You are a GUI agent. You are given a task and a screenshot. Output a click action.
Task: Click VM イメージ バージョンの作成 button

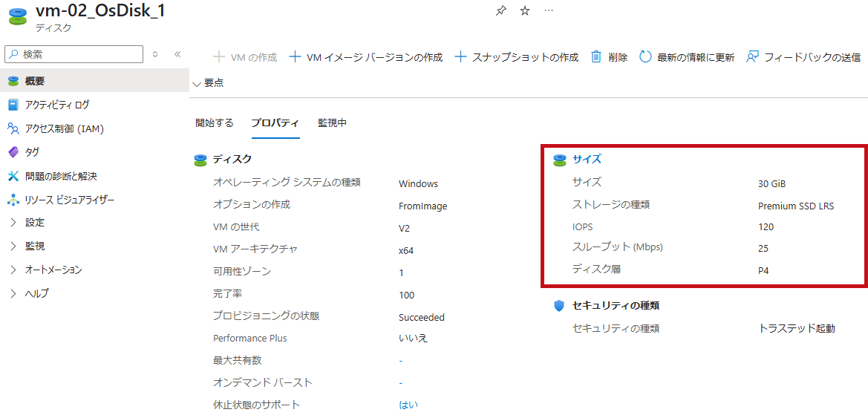click(367, 57)
